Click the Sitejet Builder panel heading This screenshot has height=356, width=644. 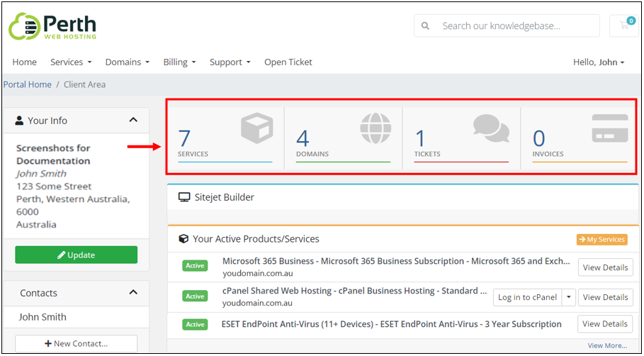pos(225,197)
